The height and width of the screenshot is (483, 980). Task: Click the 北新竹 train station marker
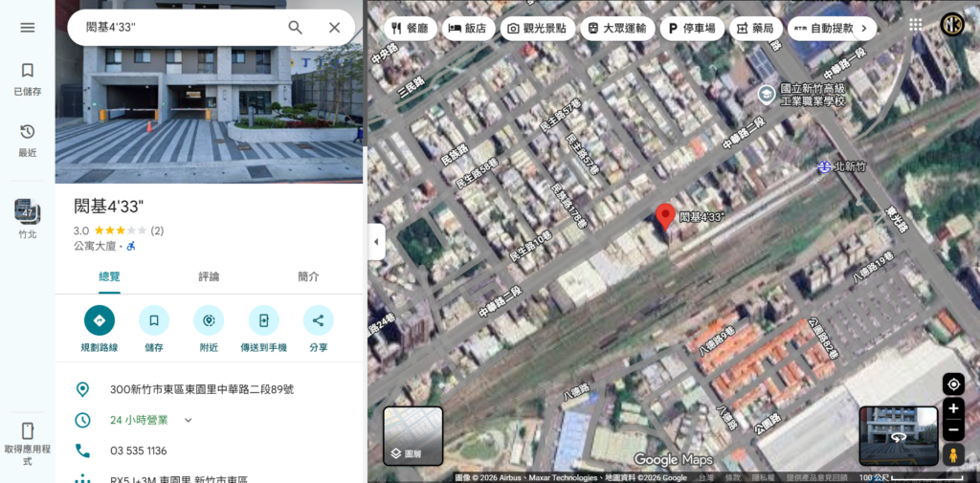point(824,166)
